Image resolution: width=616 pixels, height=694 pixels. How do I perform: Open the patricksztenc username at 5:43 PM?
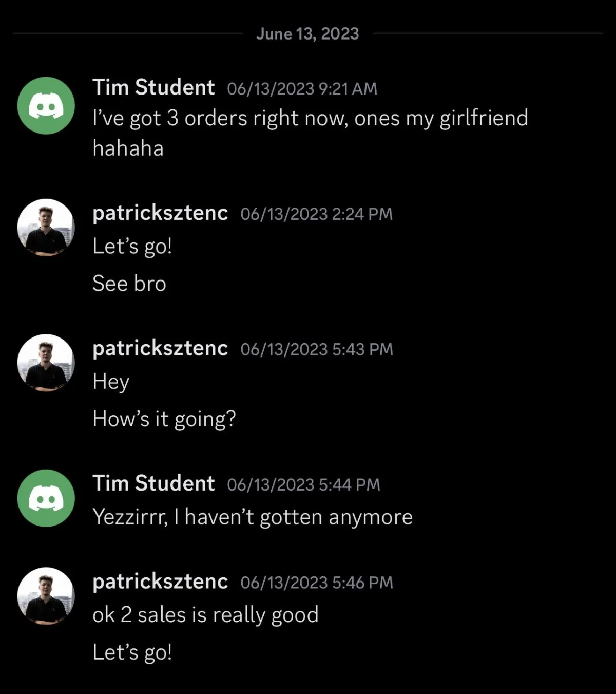point(160,348)
